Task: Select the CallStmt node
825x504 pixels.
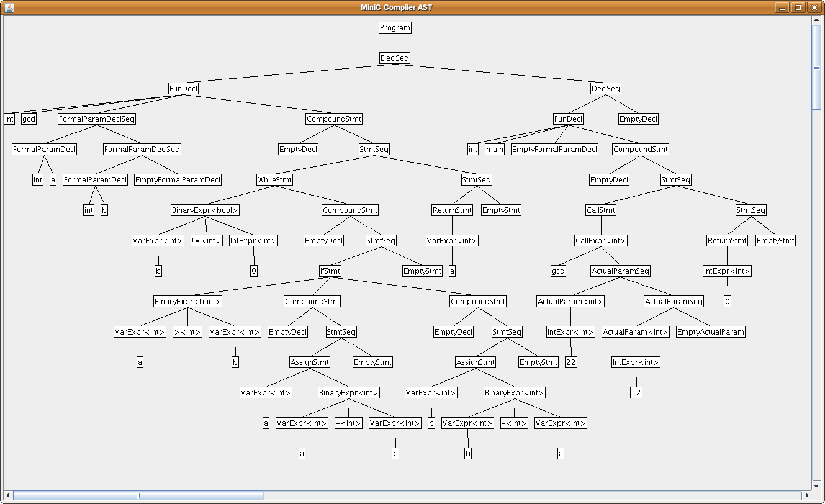Action: tap(601, 210)
